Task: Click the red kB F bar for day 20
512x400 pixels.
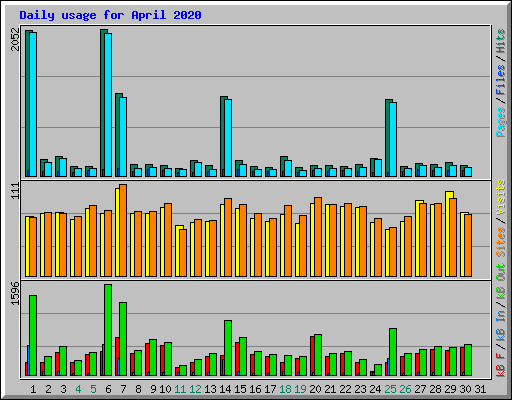Action: tap(312, 356)
